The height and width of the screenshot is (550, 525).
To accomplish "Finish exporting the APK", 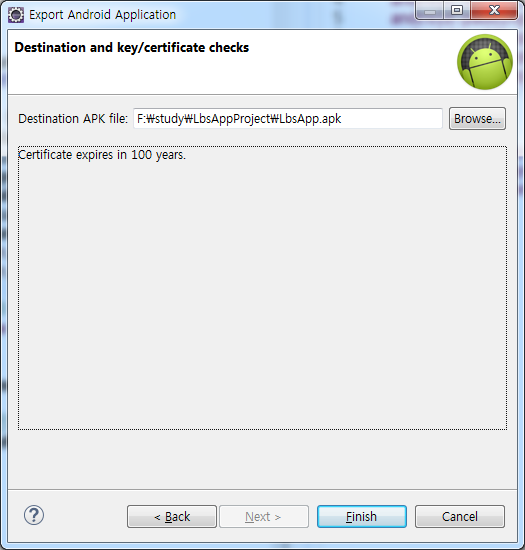I will click(362, 516).
